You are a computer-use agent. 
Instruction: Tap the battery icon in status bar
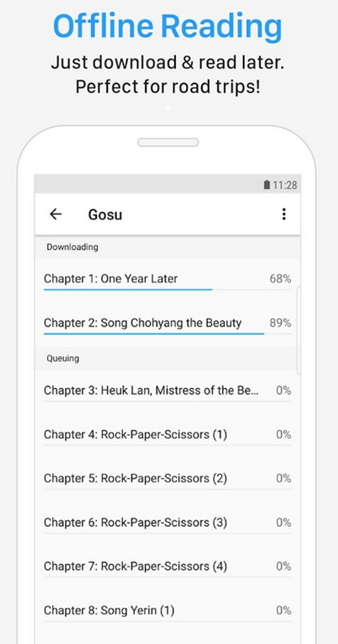tap(267, 185)
